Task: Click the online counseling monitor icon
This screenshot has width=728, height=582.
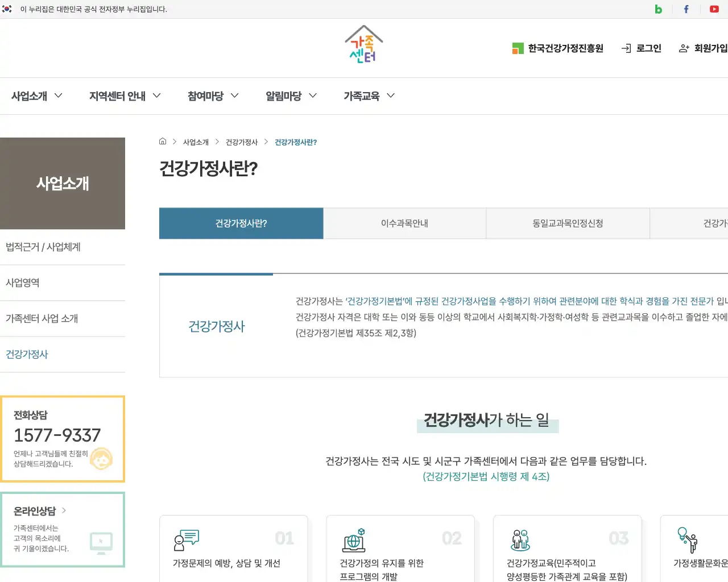Action: [x=101, y=543]
